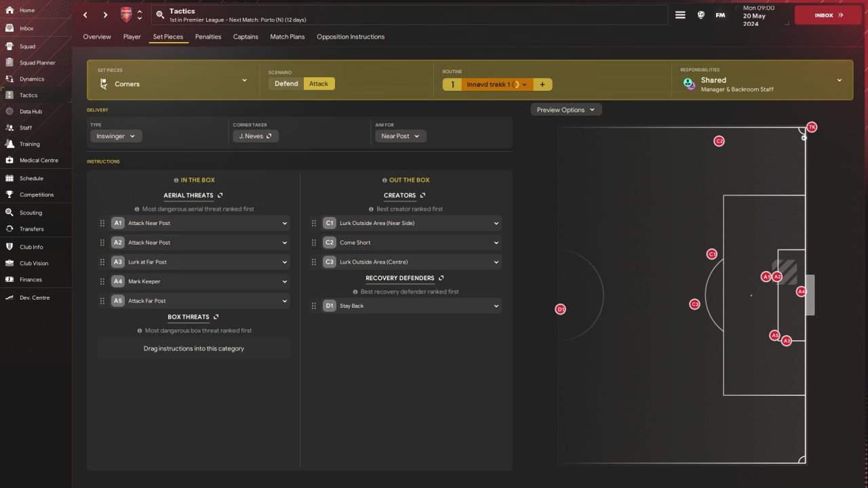Open the Opposition Instructions tab
The image size is (868, 488).
351,37
